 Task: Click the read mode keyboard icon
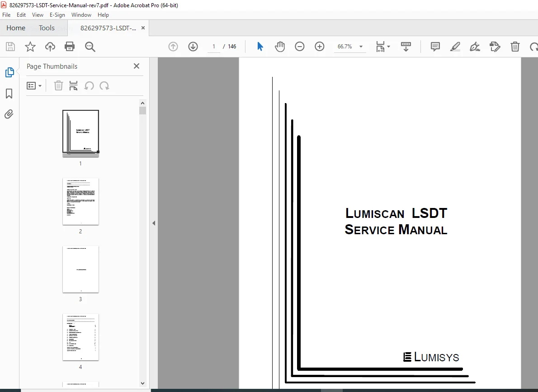click(x=406, y=46)
